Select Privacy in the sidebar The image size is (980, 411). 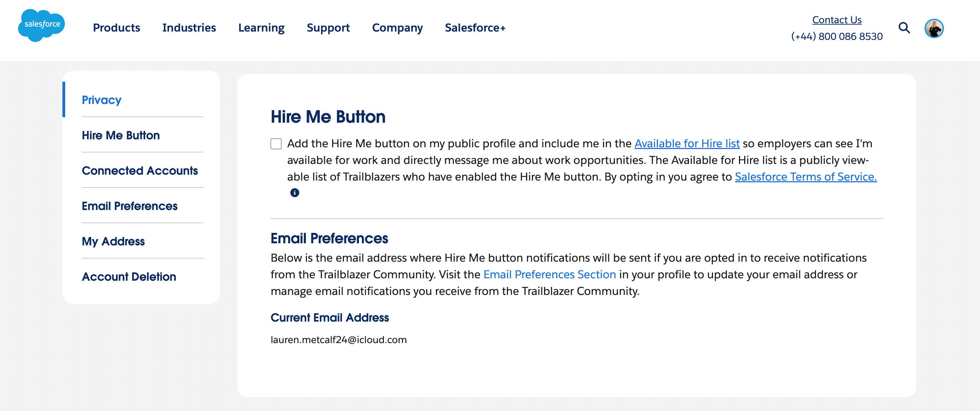[102, 100]
